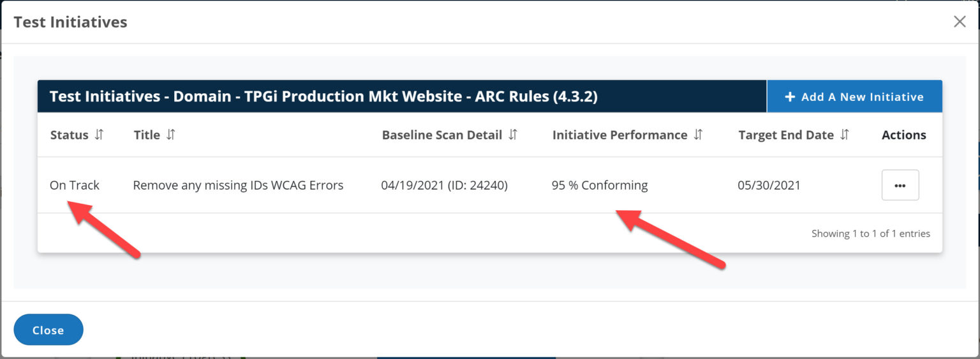Click the Baseline Scan Detail header text
980x359 pixels.
click(x=442, y=135)
